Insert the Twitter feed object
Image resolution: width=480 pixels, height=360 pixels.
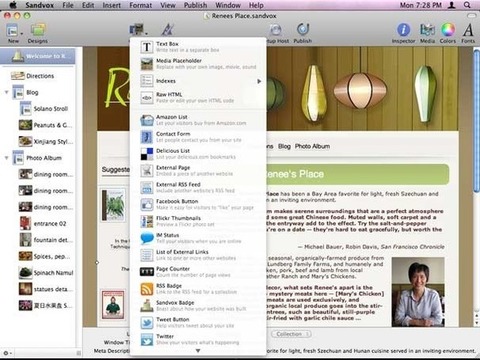click(x=198, y=339)
